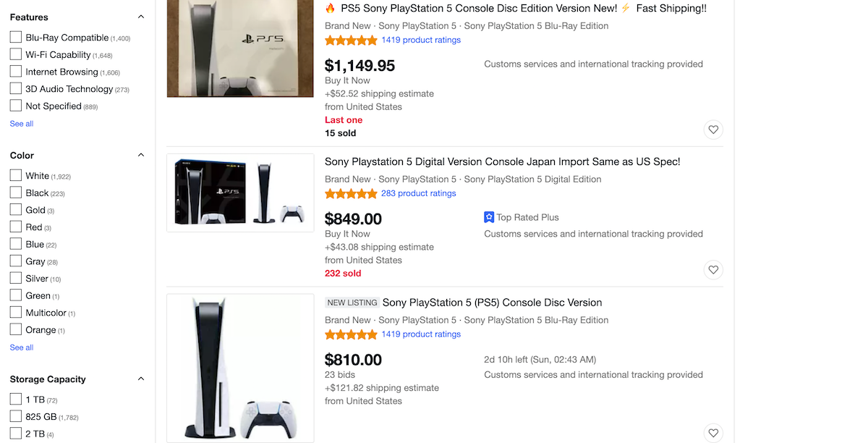Screen dimensions: 868x443
Task: Collapse the Storage Capacity section
Action: [x=141, y=379]
